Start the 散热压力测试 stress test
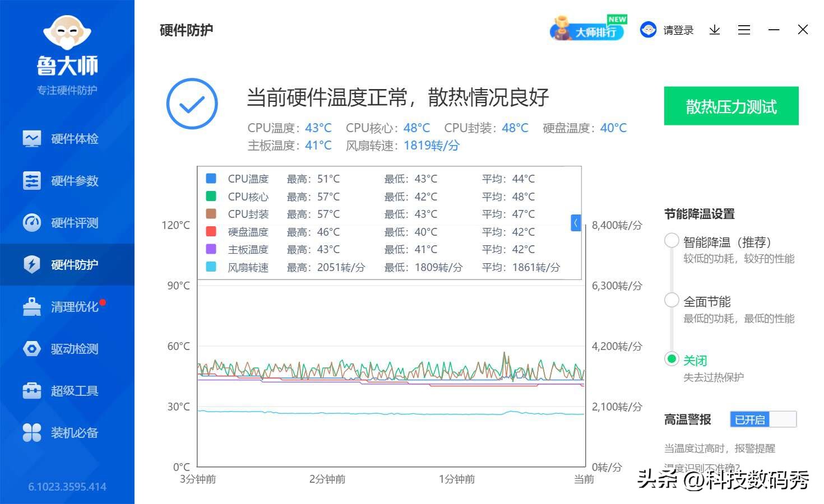The image size is (824, 504). (731, 106)
